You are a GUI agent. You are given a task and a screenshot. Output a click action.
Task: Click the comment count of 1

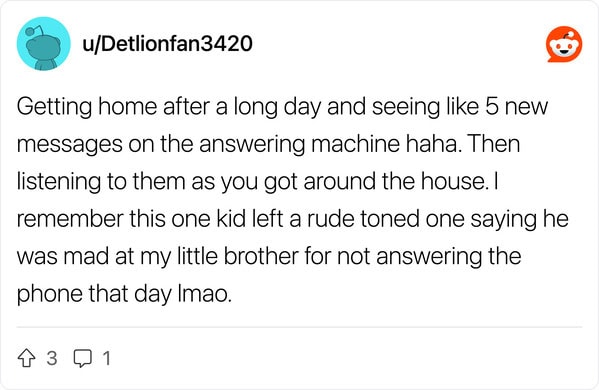pos(107,359)
